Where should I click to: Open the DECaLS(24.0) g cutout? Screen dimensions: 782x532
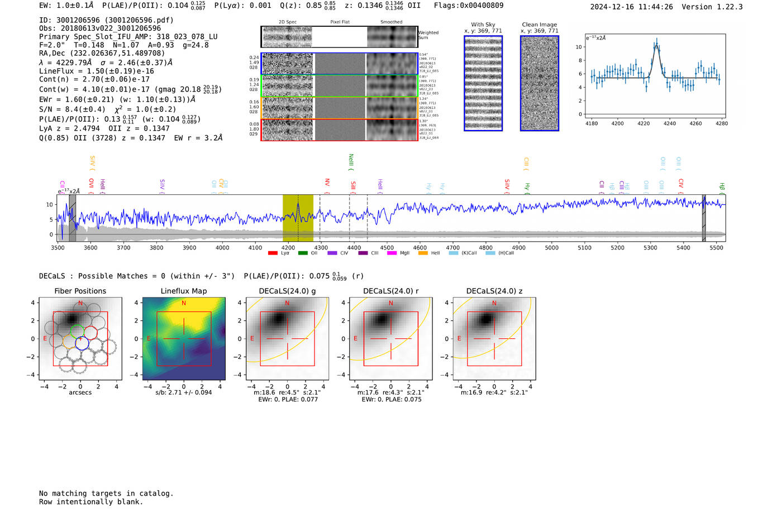287,338
